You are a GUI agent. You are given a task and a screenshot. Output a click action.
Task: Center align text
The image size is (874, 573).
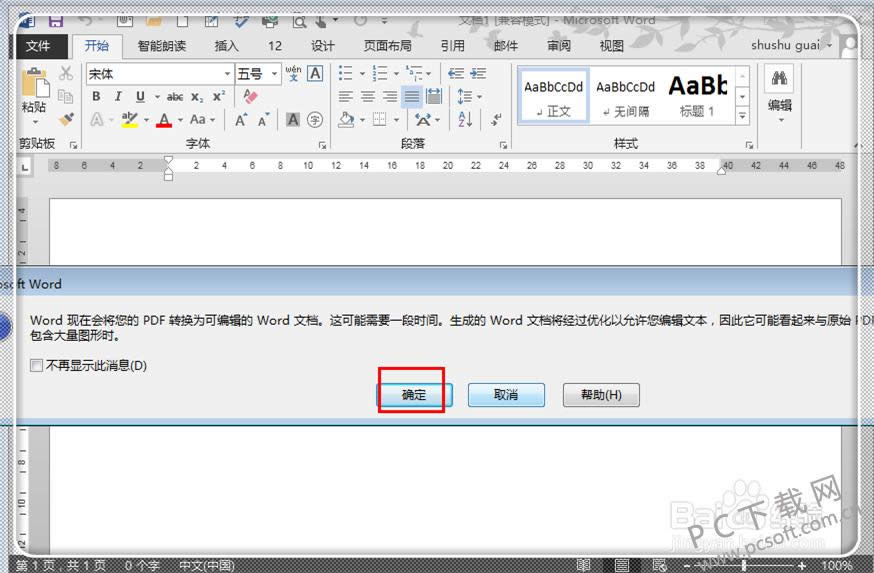tap(368, 96)
